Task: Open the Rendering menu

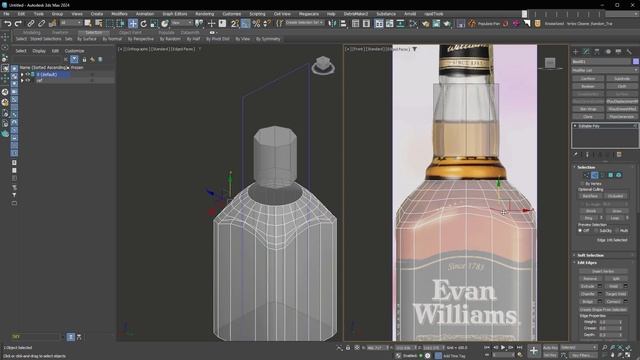Action: coord(204,14)
